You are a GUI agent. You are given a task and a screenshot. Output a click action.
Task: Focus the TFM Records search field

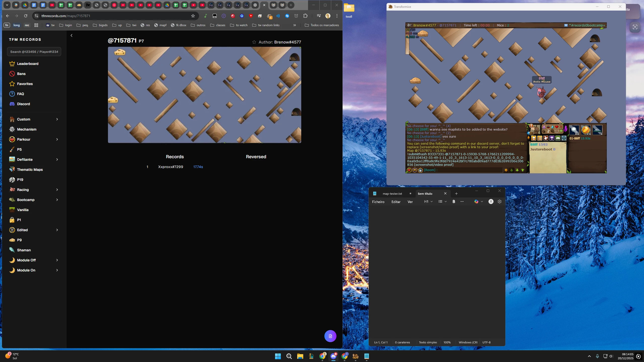[34, 52]
